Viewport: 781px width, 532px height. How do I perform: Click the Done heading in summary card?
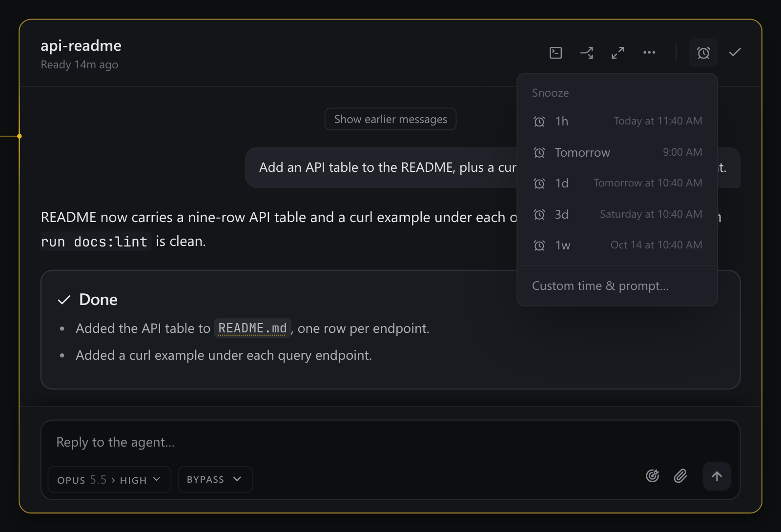point(98,299)
